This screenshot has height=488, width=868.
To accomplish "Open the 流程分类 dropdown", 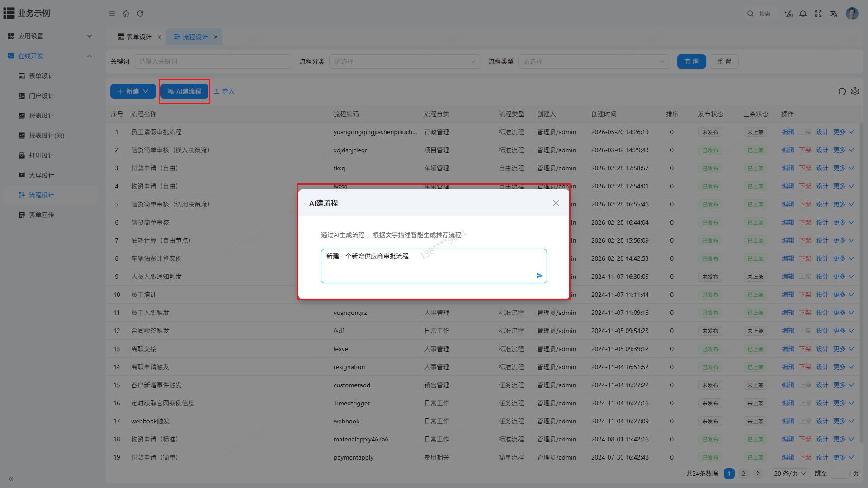I will point(405,61).
